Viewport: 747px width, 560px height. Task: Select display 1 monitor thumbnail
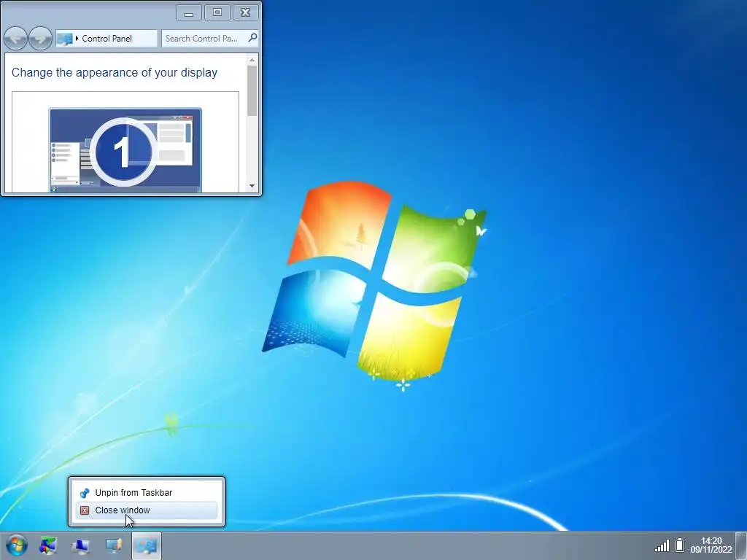pyautogui.click(x=125, y=150)
